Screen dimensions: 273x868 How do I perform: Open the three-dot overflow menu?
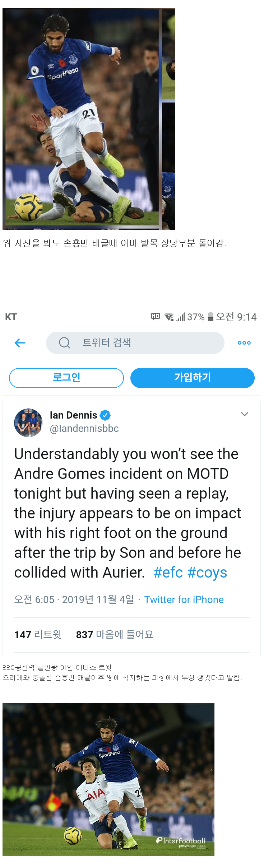pyautogui.click(x=244, y=343)
